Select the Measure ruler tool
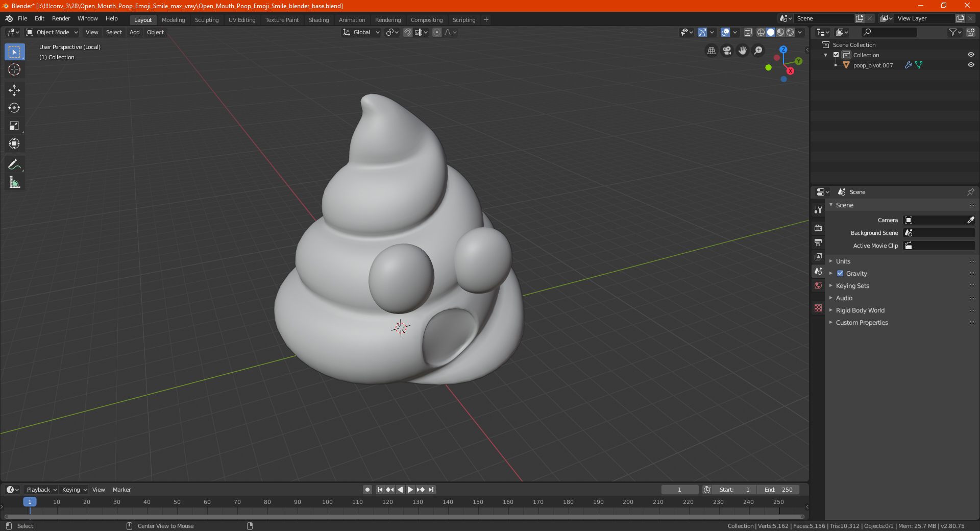Screen dimensions: 980x531 click(x=14, y=182)
